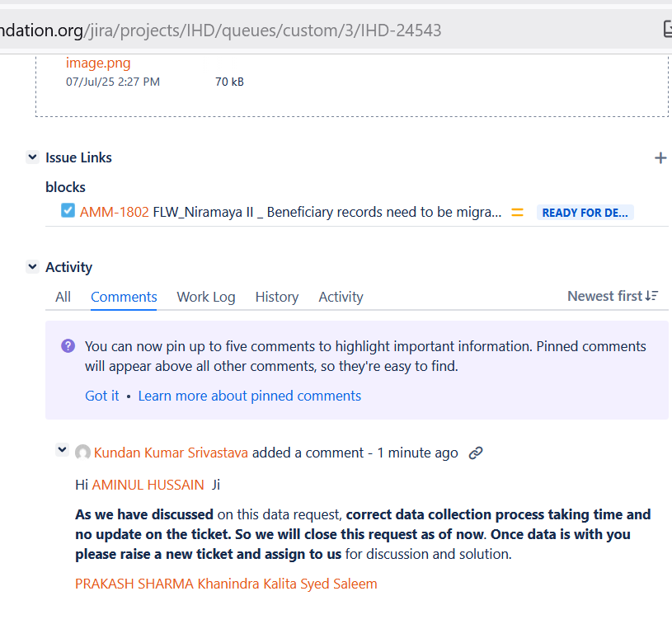Click the plus icon to add issue link
672x624 pixels.
(x=660, y=158)
